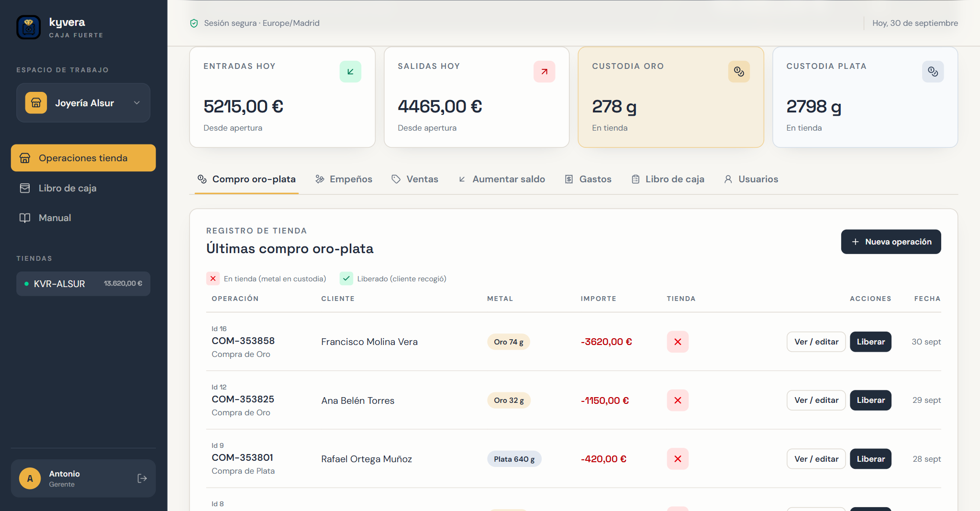Select the KVR-ALSUR store entry
This screenshot has height=511, width=980.
(x=83, y=284)
